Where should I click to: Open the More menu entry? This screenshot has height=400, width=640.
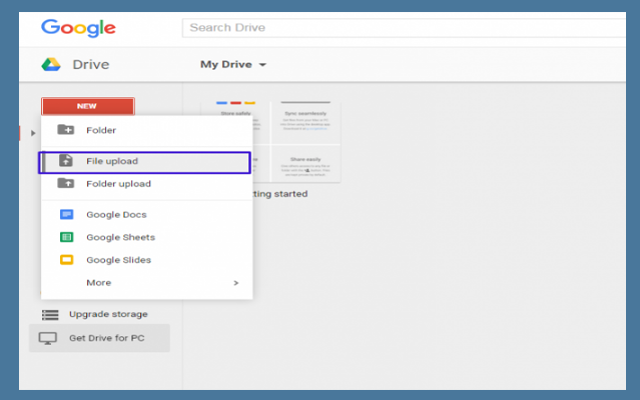147,283
